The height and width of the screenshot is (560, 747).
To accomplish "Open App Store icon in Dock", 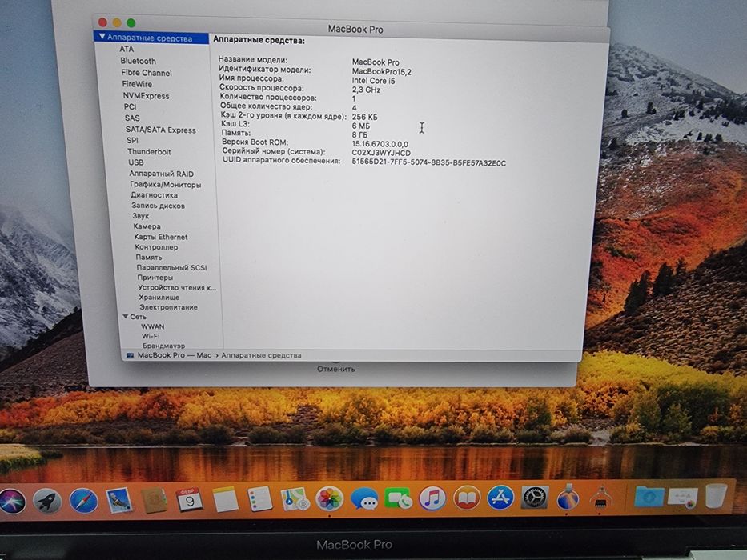I will (500, 498).
